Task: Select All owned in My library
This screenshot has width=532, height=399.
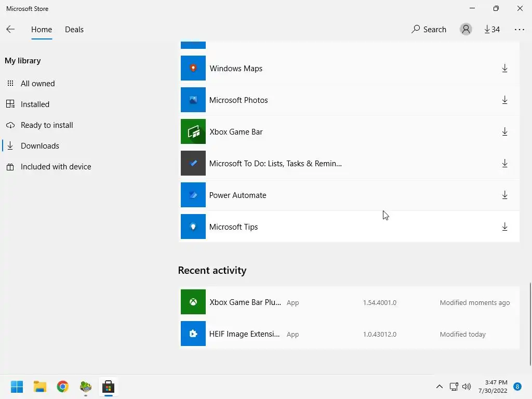Action: click(37, 84)
